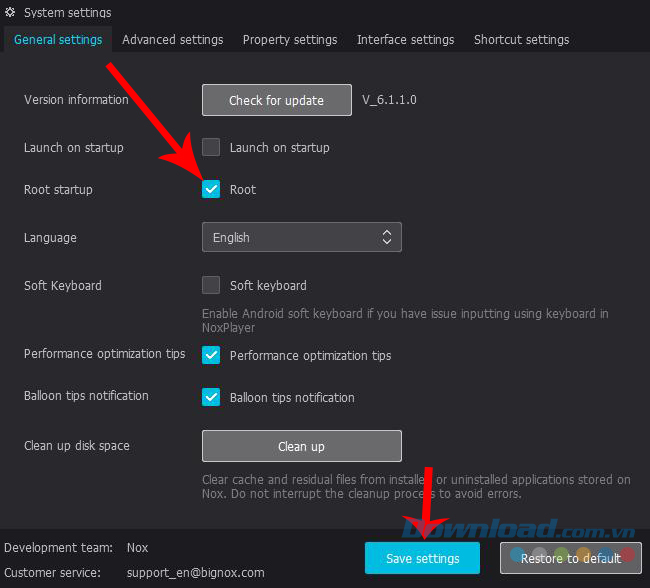Click the Restore to default button
The height and width of the screenshot is (588, 650).
pos(571,558)
